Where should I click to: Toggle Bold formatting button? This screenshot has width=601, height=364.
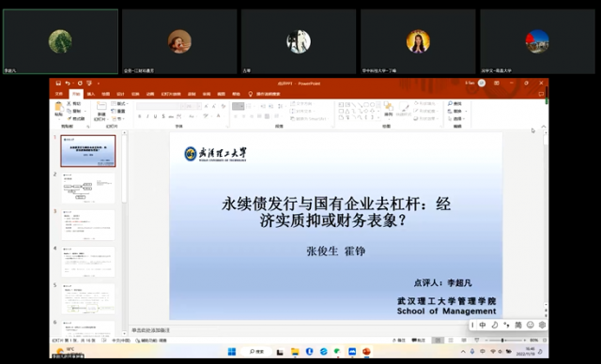140,116
